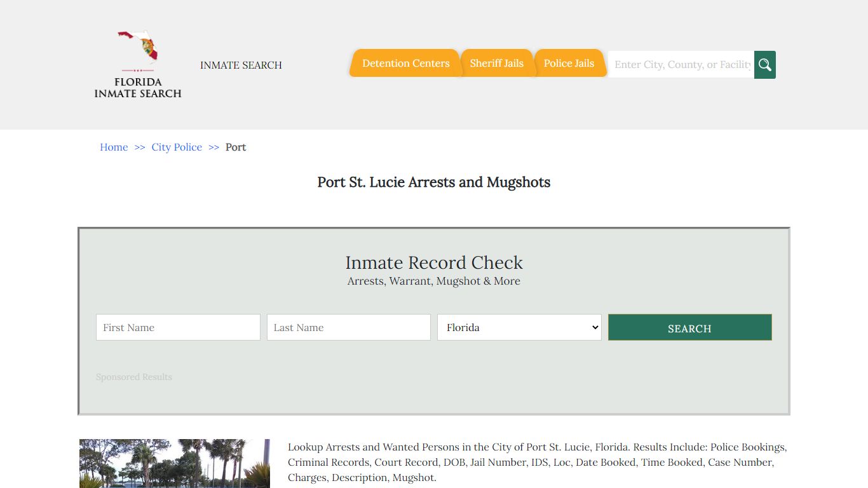Click the Lookup Arrests and Wanted Persons paragraph
The width and height of the screenshot is (868, 488).
[x=538, y=462]
